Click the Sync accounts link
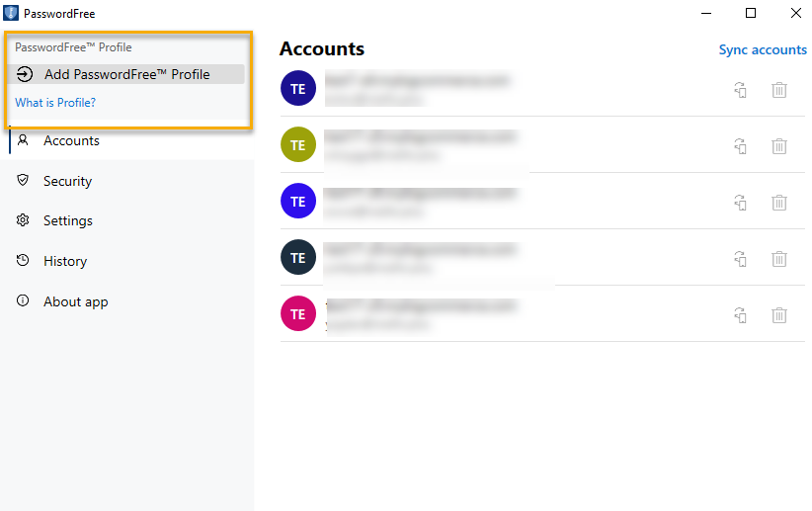The image size is (812, 511). pyautogui.click(x=763, y=50)
